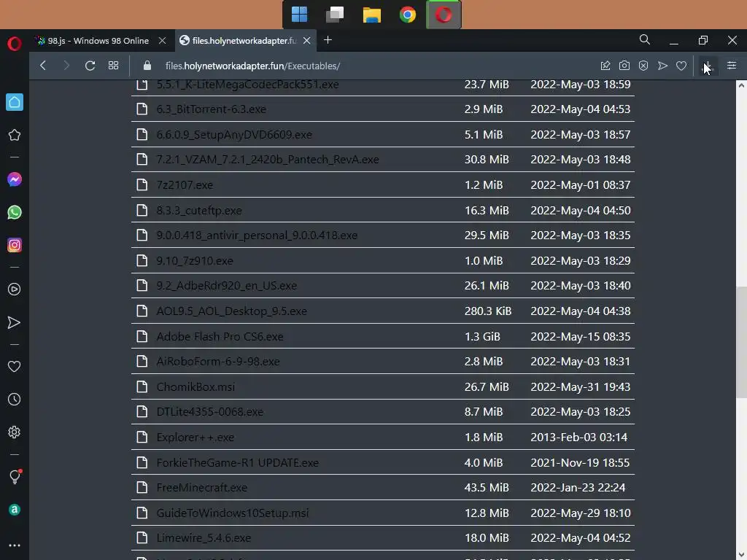Download ChomikBox.msi
Screen dimensions: 747x560
[x=196, y=386]
